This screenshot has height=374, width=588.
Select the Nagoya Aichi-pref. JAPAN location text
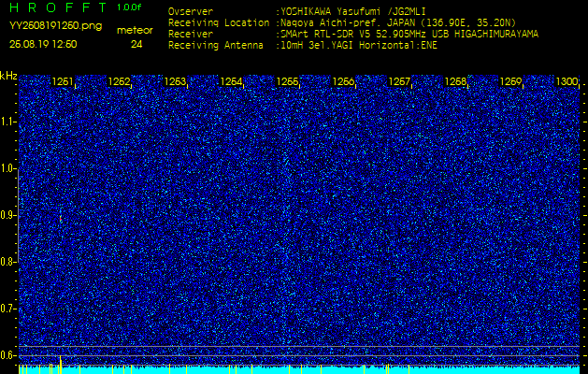[398, 22]
